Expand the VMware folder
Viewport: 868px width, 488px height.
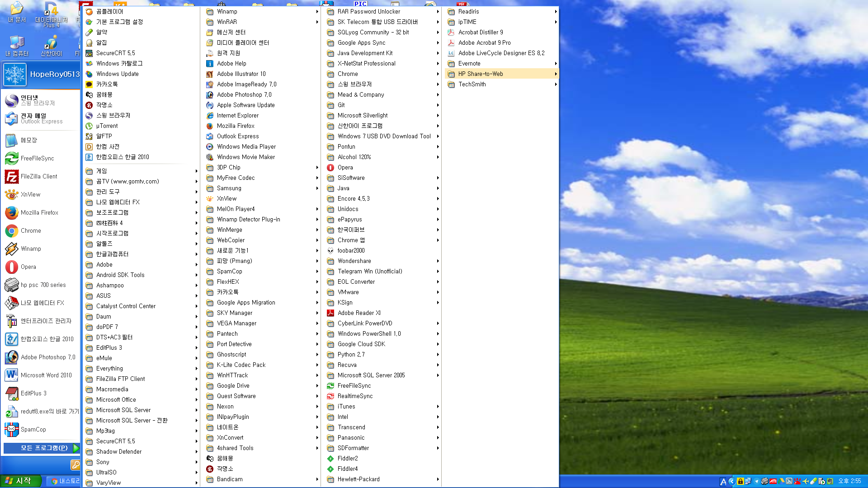coord(383,292)
